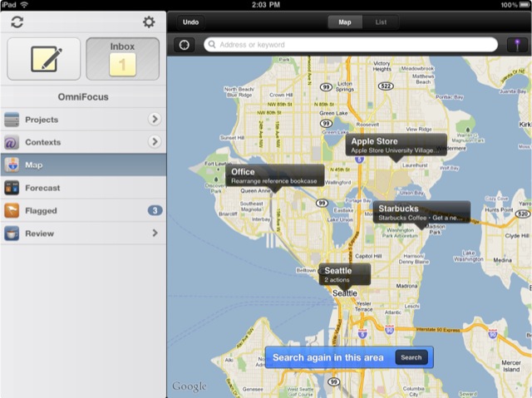Open the Inbox with 1 item
The image size is (532, 398).
(122, 58)
